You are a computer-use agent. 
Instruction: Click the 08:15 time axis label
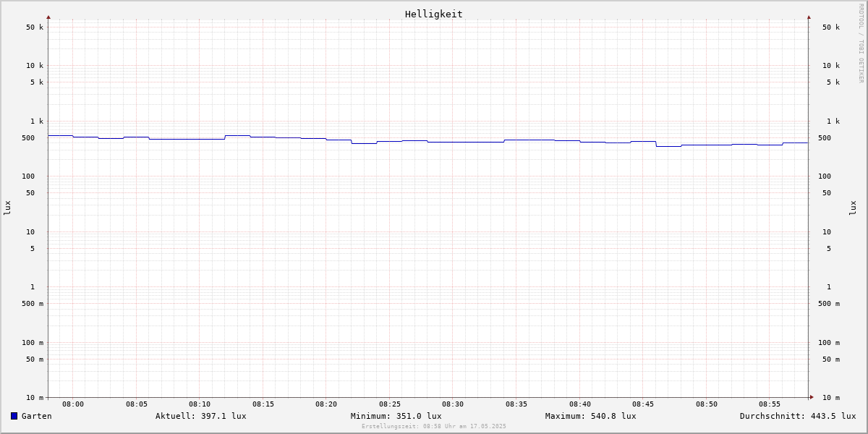point(263,404)
